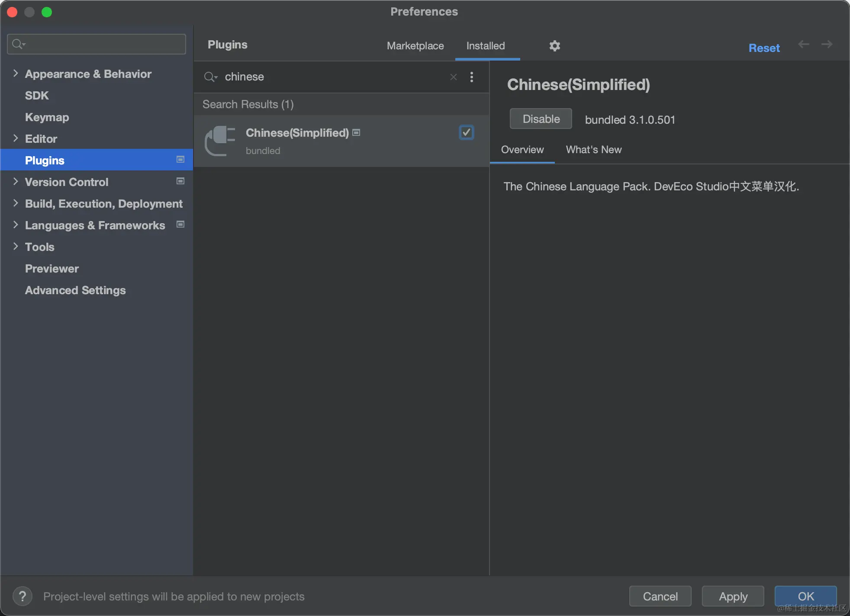Go back with the left arrow
This screenshot has width=850, height=616.
[803, 44]
